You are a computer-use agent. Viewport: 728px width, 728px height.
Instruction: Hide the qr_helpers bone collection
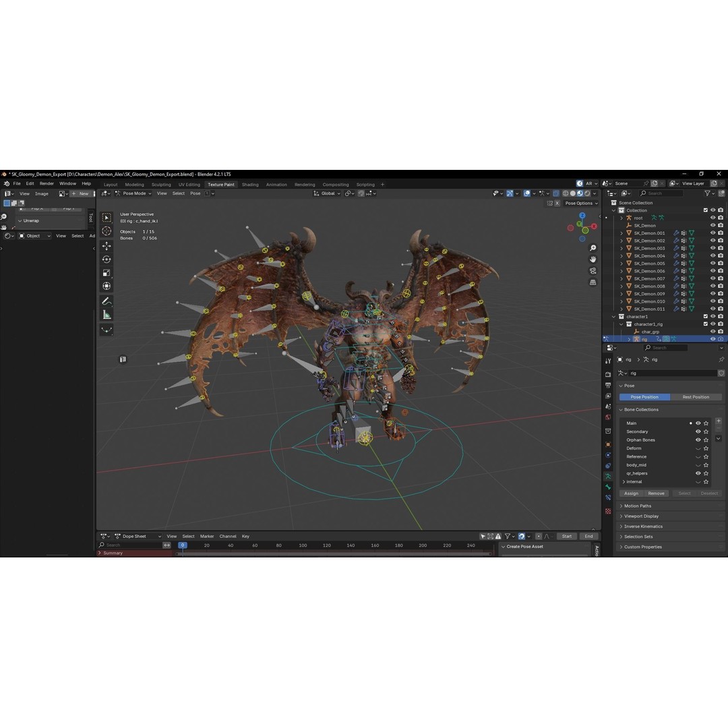click(698, 473)
